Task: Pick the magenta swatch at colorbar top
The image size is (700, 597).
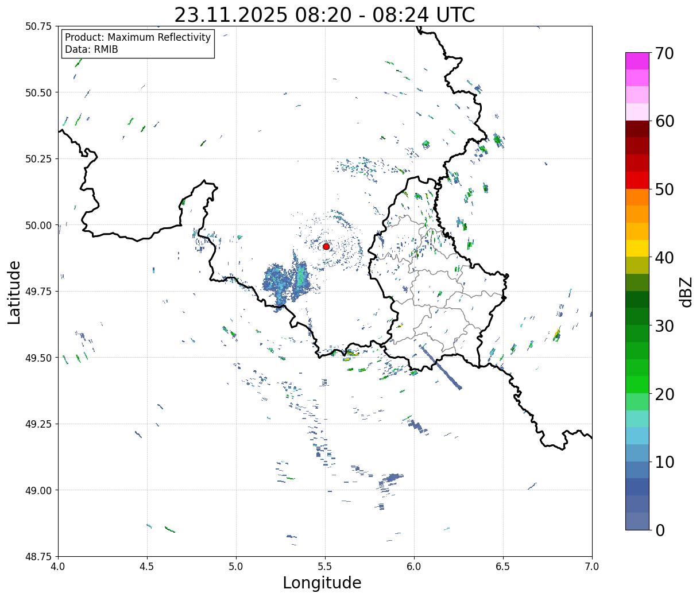Action: pos(637,61)
